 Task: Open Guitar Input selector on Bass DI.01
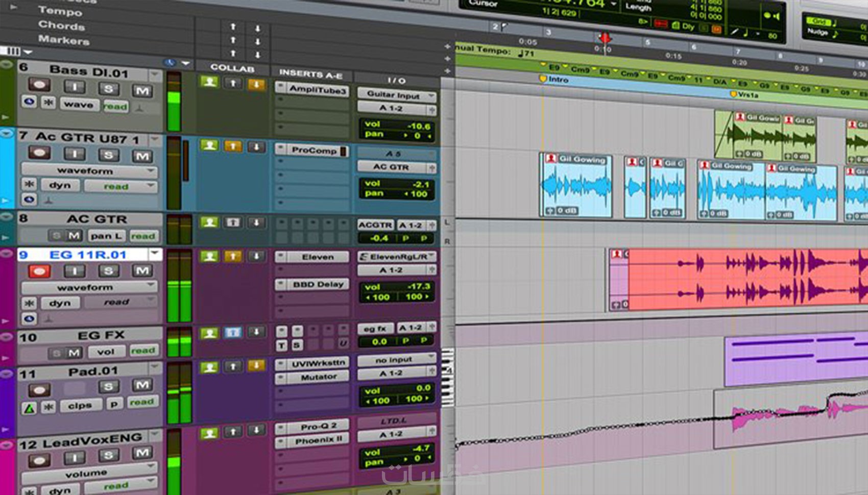[x=397, y=95]
